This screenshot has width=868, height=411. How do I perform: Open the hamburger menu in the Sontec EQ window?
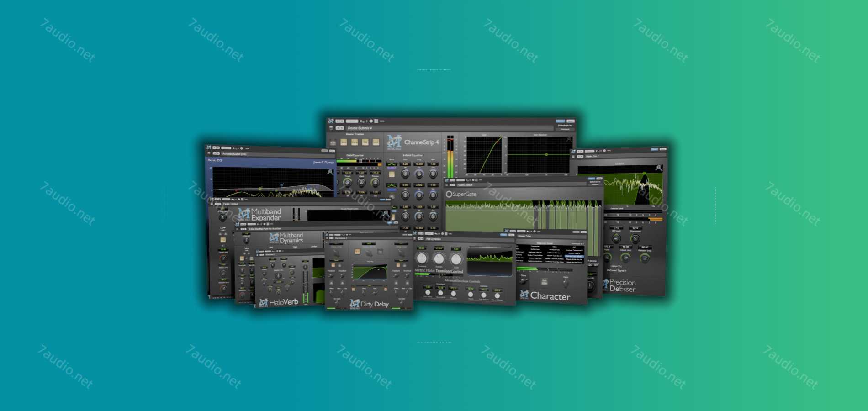pos(209,153)
